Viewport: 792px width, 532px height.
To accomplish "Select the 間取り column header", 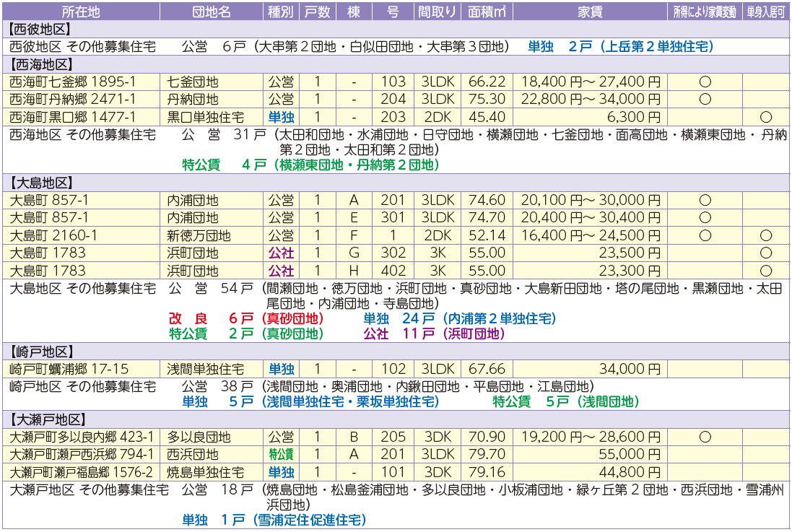I will (437, 12).
